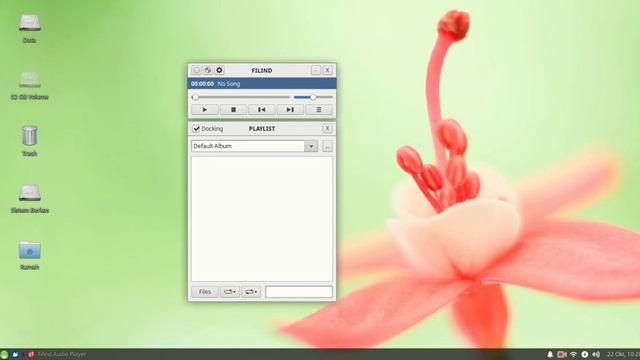The image size is (640, 360).
Task: Click the red recorder tray icon
Action: click(562, 354)
